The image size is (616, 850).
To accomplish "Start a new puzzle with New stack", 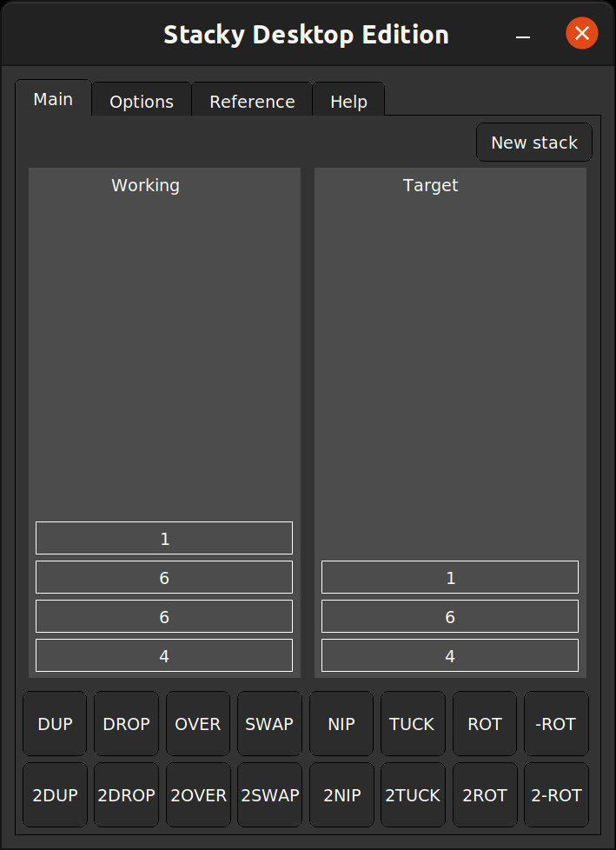I will [x=533, y=142].
